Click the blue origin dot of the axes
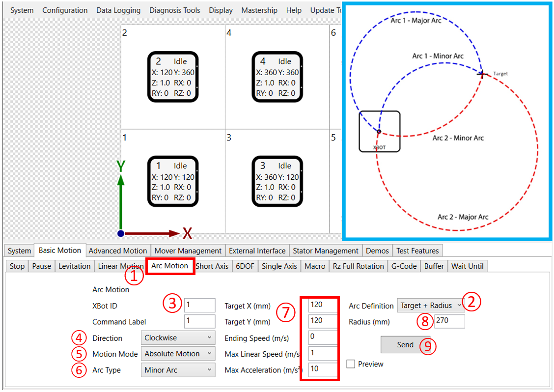This screenshot has width=554, height=392. pos(121,233)
